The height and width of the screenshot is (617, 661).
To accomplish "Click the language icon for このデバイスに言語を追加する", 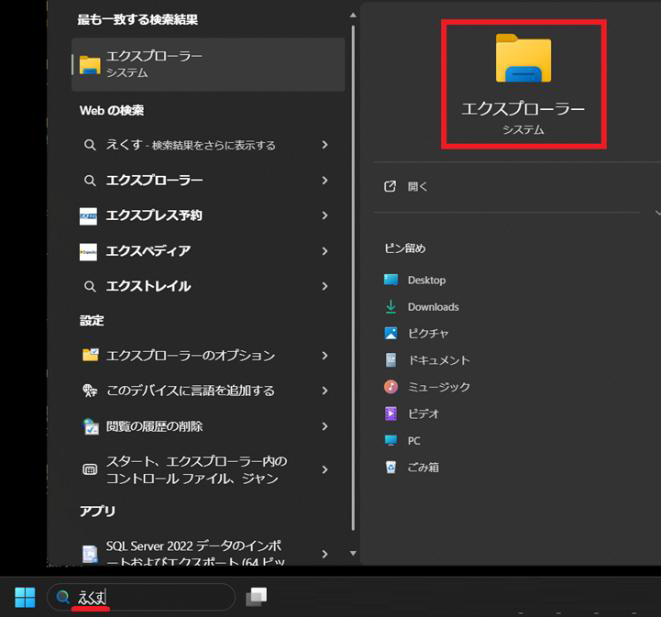I will tap(89, 391).
